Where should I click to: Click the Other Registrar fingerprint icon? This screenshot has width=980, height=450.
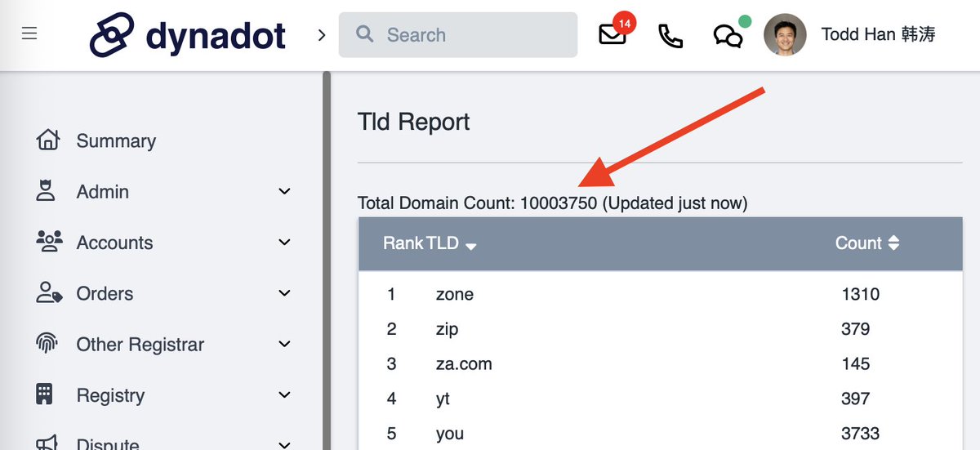pyautogui.click(x=47, y=343)
